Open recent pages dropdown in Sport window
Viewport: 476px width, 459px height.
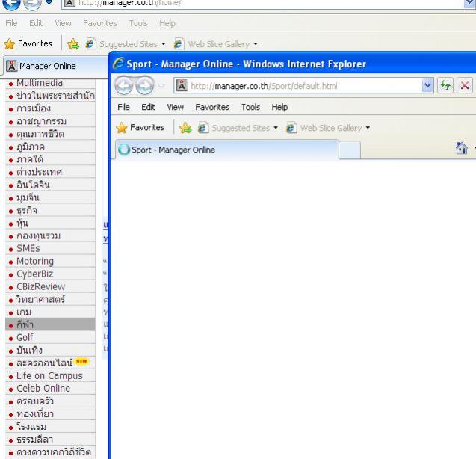[x=161, y=86]
